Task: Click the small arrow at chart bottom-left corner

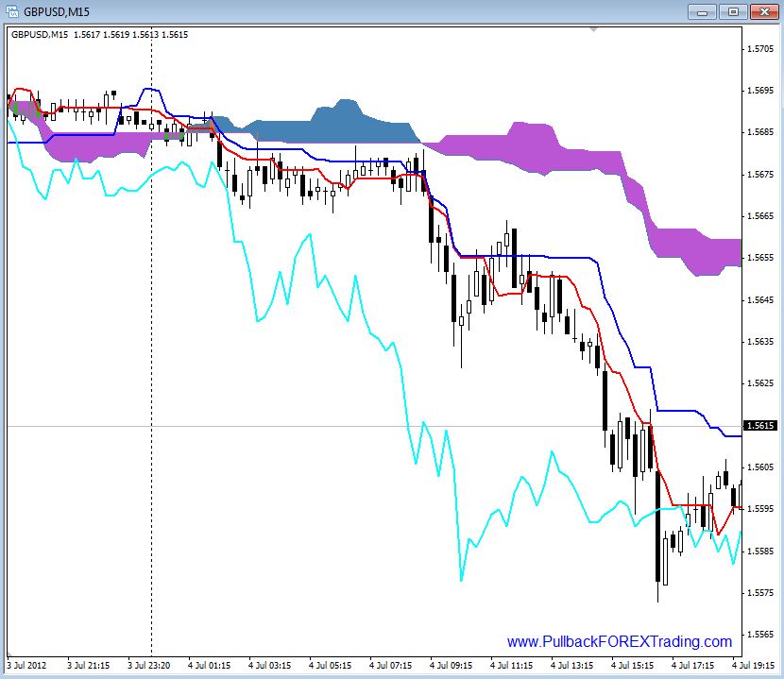Action: 9,654
